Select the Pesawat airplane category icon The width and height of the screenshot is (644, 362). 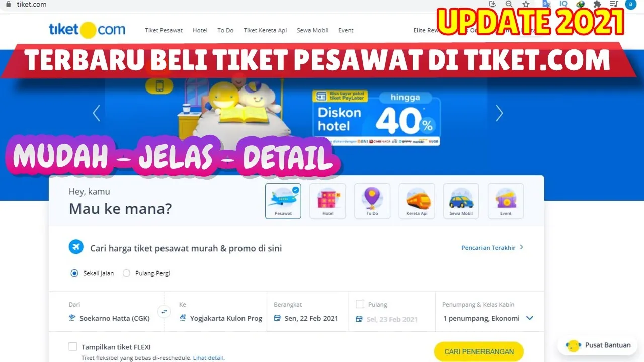click(283, 201)
